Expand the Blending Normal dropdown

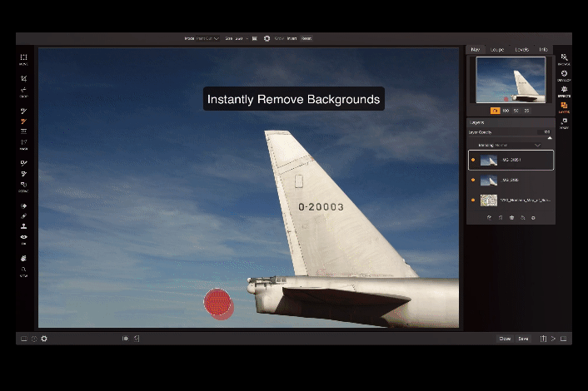509,145
